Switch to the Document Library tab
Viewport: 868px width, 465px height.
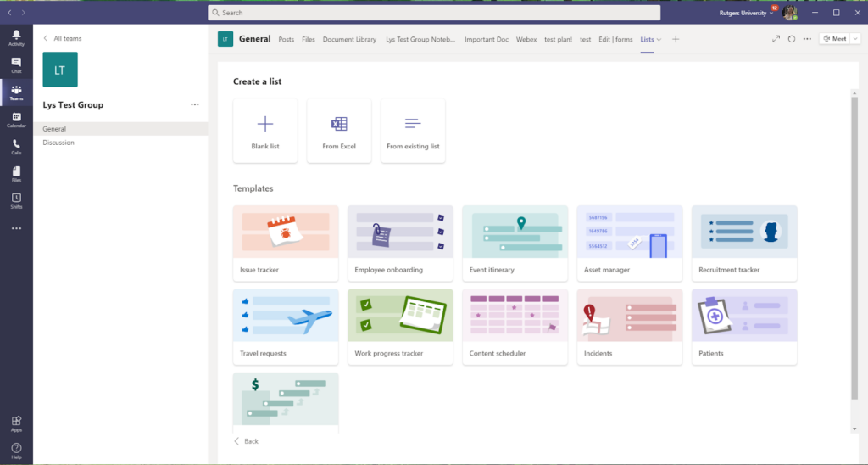(x=349, y=39)
